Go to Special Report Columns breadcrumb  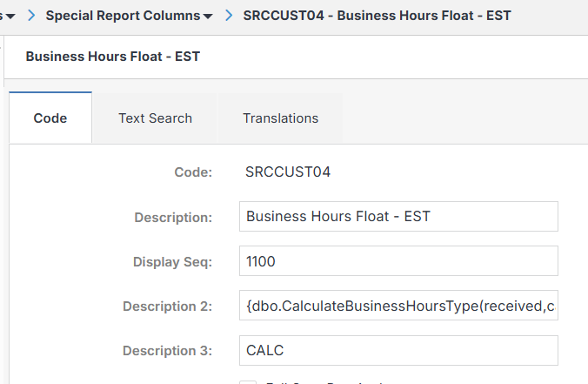pyautogui.click(x=122, y=16)
